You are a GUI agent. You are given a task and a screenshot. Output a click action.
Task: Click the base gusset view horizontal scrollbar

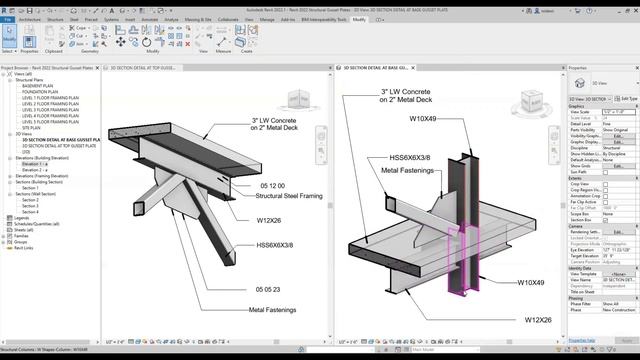509,342
